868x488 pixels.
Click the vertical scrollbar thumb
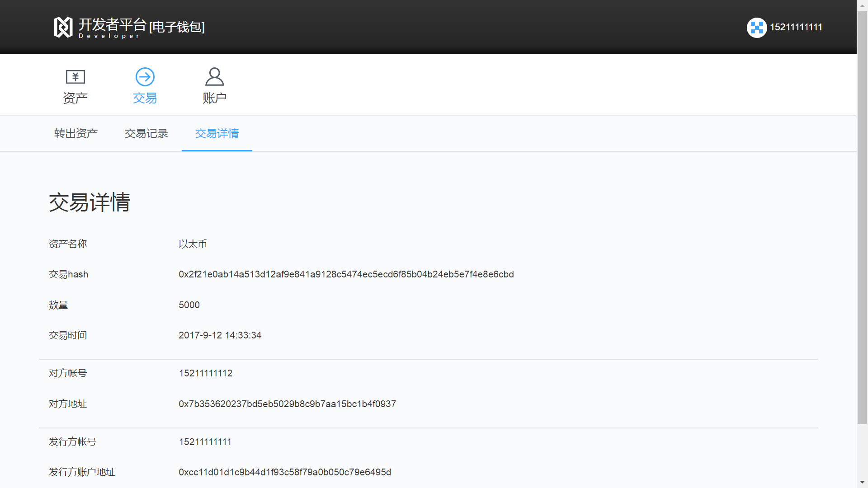(x=862, y=217)
